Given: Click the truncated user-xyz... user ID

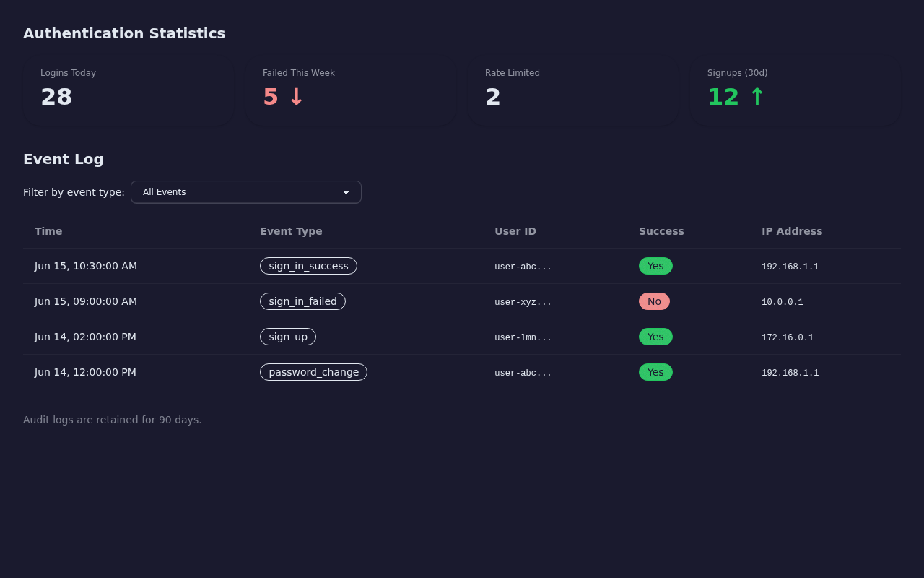Looking at the screenshot, I should coord(523,302).
